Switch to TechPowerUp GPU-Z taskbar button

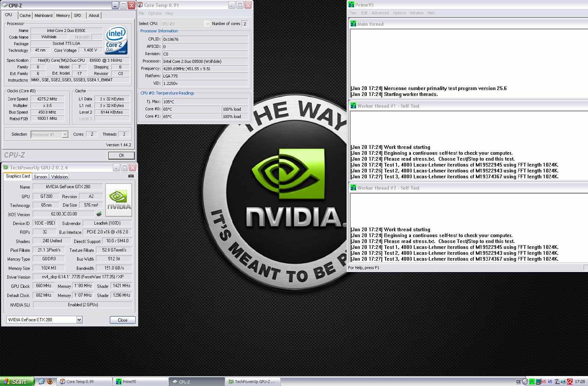tap(252, 382)
